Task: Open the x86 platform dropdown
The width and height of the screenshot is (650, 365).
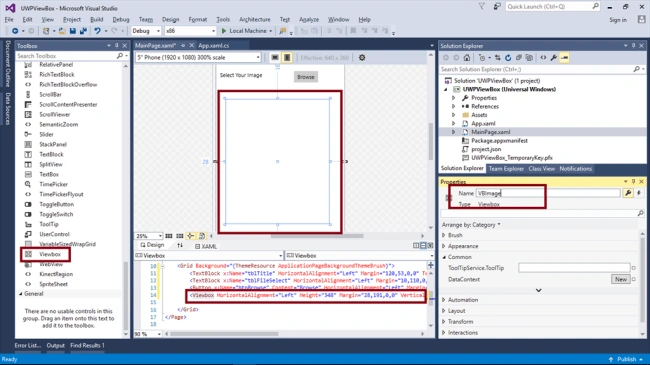Action: point(190,31)
